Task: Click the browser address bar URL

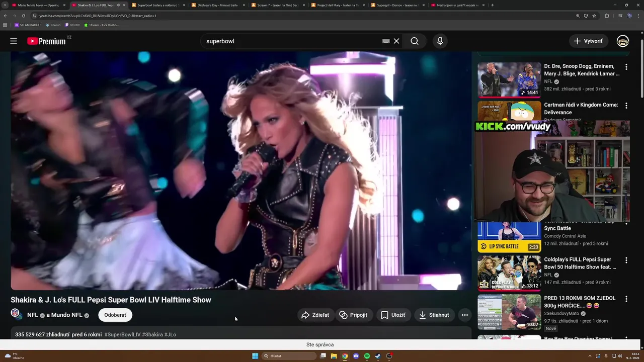Action: [98, 16]
